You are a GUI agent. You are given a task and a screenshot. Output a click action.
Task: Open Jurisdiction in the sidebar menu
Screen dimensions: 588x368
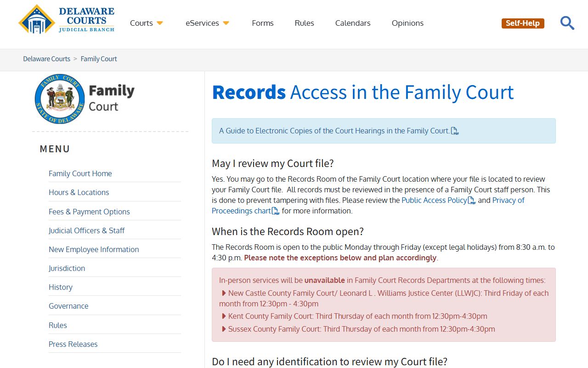click(67, 268)
